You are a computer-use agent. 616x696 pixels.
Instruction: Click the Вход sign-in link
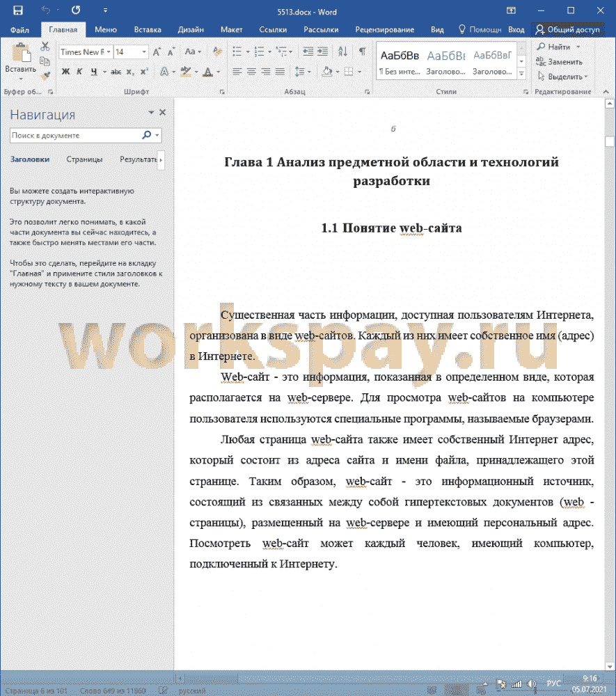[x=516, y=30]
